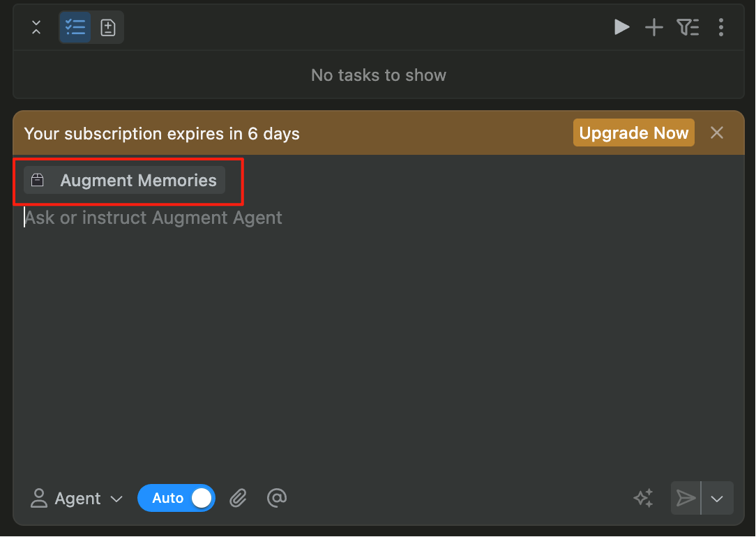Click the send message icon
756x537 pixels.
(685, 498)
